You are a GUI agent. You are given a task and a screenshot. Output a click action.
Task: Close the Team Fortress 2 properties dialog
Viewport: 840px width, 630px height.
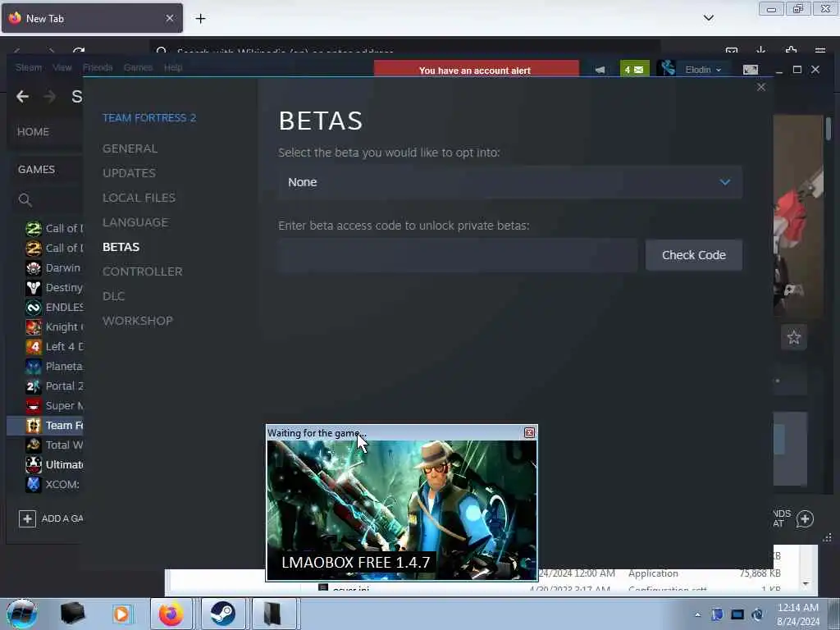(761, 87)
